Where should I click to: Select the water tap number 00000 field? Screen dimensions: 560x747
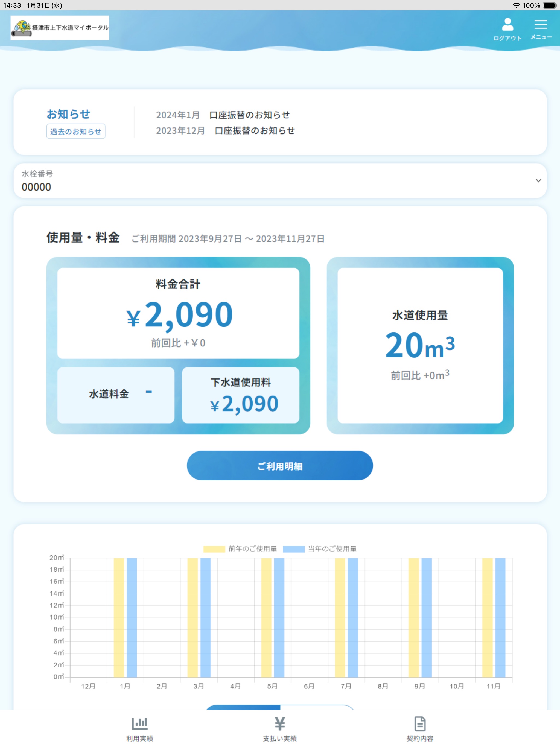(280, 181)
